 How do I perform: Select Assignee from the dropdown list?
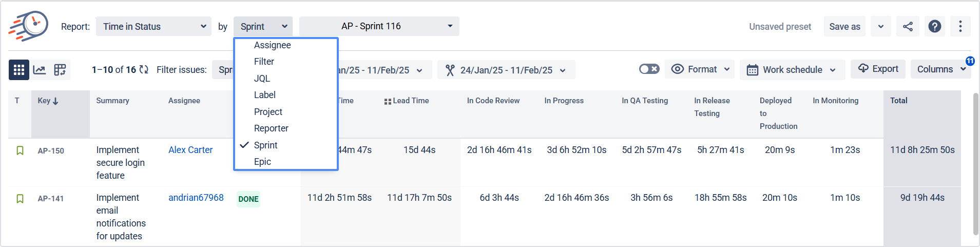click(272, 45)
